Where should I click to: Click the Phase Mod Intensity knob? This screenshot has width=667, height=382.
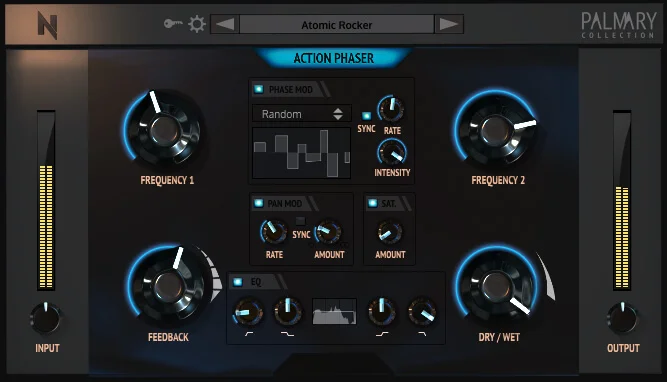392,153
